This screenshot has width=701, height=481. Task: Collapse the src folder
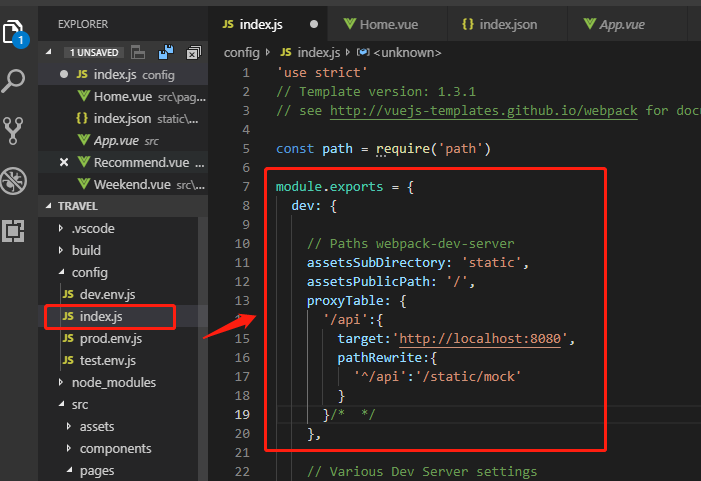pyautogui.click(x=61, y=404)
